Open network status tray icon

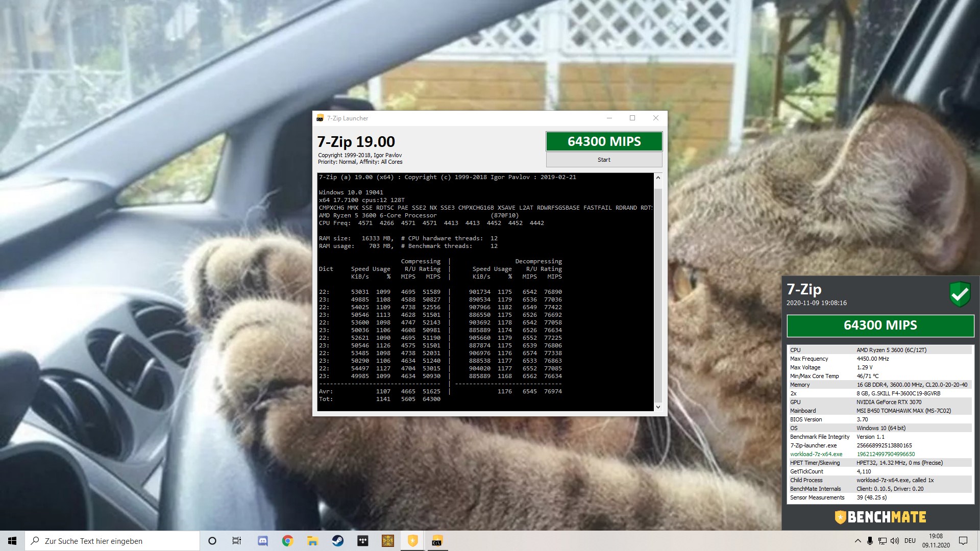click(x=883, y=541)
